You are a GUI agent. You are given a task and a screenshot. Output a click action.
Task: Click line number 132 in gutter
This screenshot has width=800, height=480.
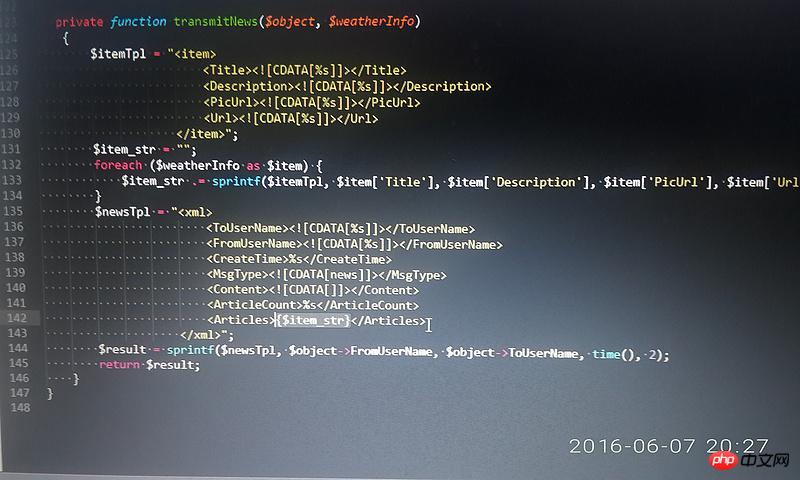[11, 165]
